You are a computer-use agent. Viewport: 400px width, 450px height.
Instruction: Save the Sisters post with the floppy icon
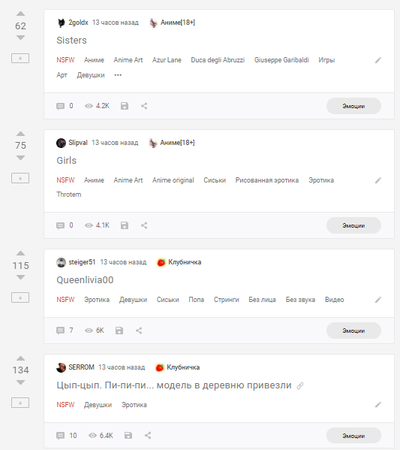[x=124, y=106]
